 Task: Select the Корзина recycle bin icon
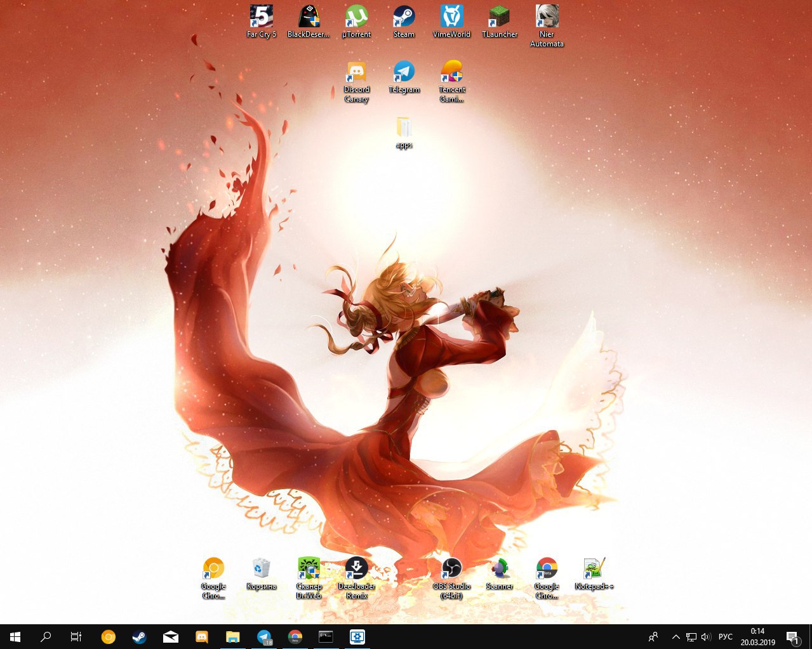pyautogui.click(x=261, y=574)
